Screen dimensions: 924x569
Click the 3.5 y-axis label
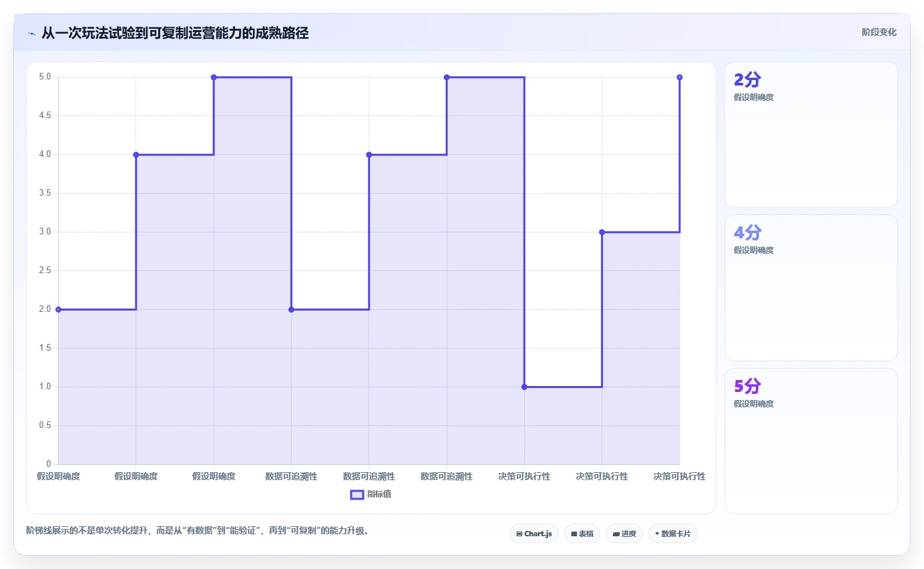click(45, 193)
